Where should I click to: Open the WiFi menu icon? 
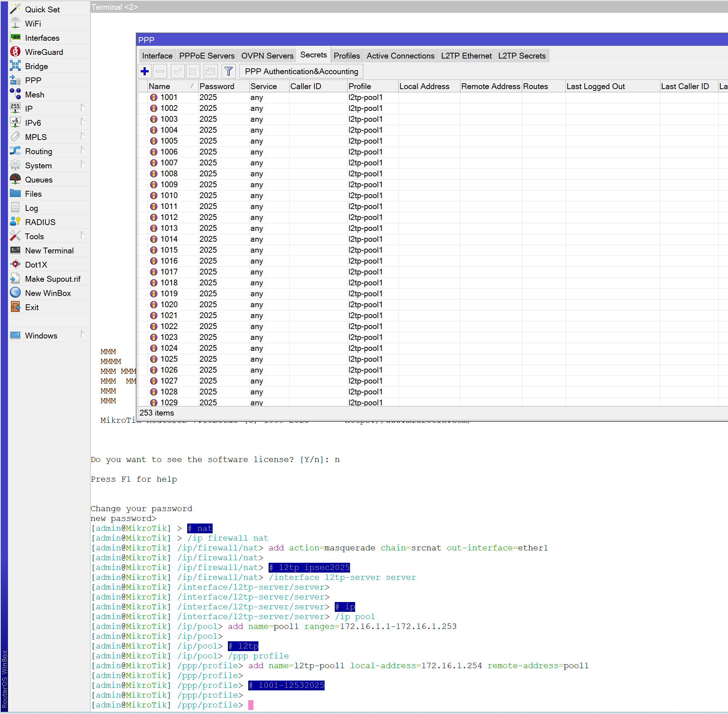click(15, 23)
